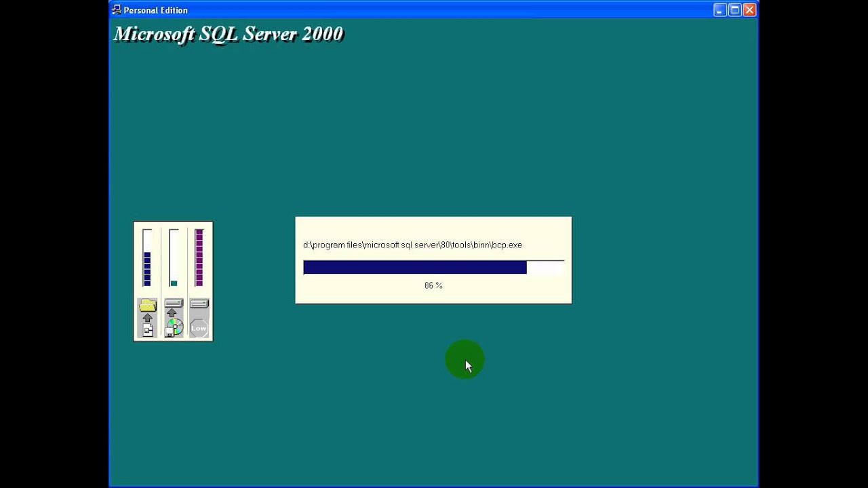The height and width of the screenshot is (488, 868).
Task: Click the purple disk space meter
Action: [x=199, y=258]
